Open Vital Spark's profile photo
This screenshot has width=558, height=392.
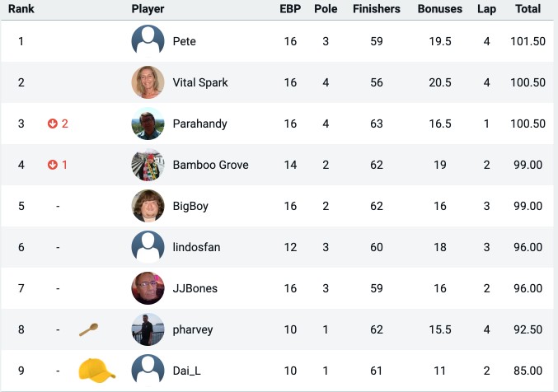148,82
